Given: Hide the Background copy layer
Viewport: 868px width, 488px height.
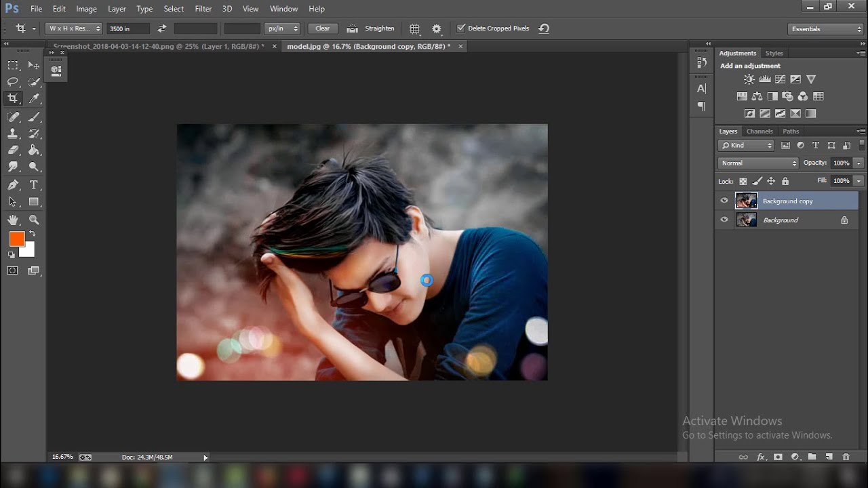Looking at the screenshot, I should (x=724, y=201).
